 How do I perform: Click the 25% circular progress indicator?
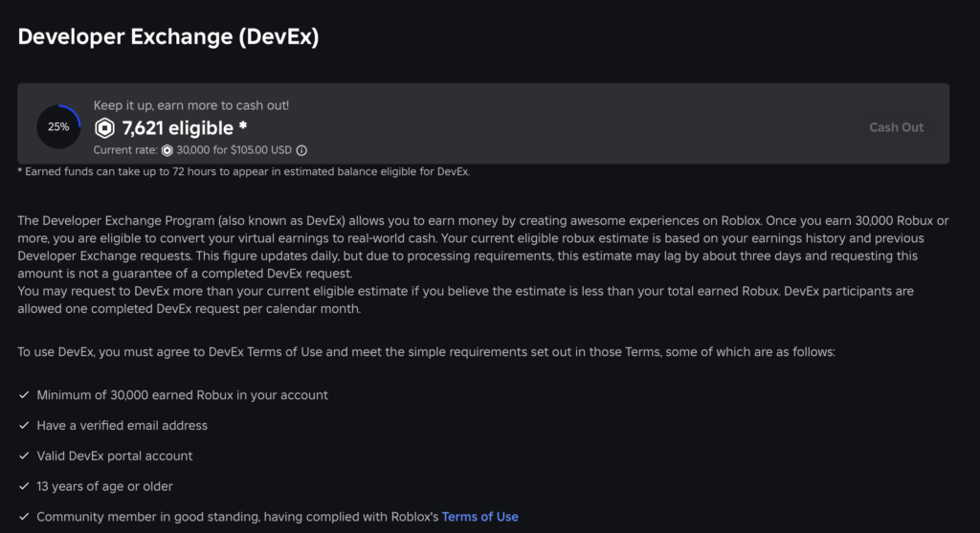tap(58, 127)
